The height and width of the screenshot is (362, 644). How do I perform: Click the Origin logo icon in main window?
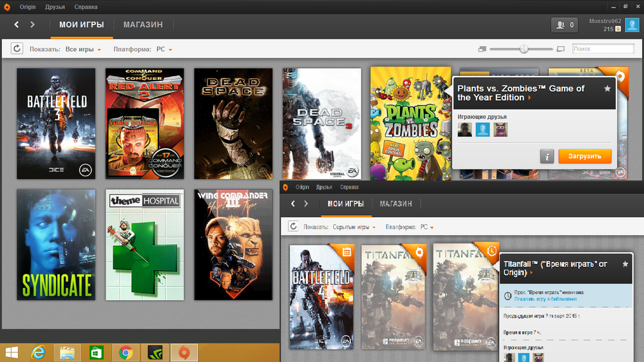click(x=7, y=7)
